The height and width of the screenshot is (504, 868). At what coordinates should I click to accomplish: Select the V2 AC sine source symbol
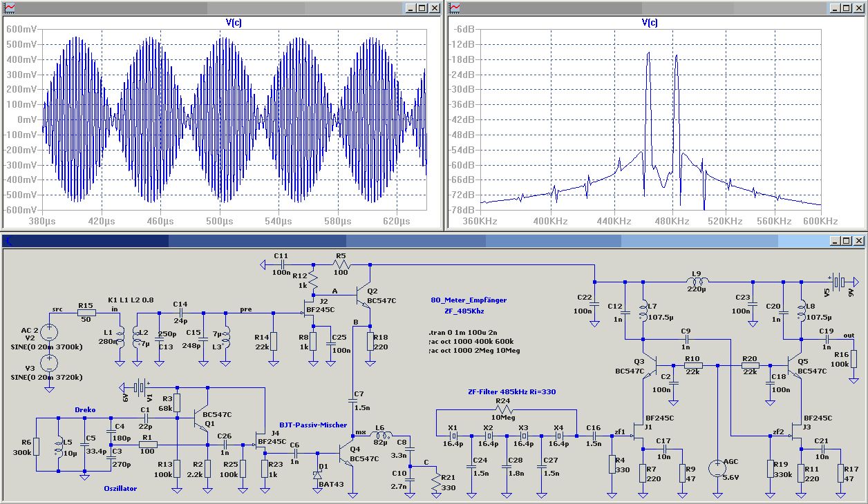pyautogui.click(x=49, y=333)
